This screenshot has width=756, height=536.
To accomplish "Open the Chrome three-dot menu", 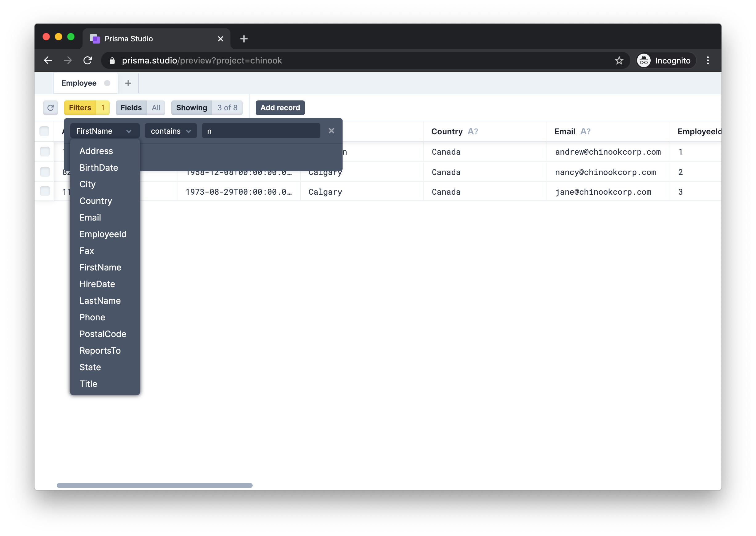I will 708,60.
